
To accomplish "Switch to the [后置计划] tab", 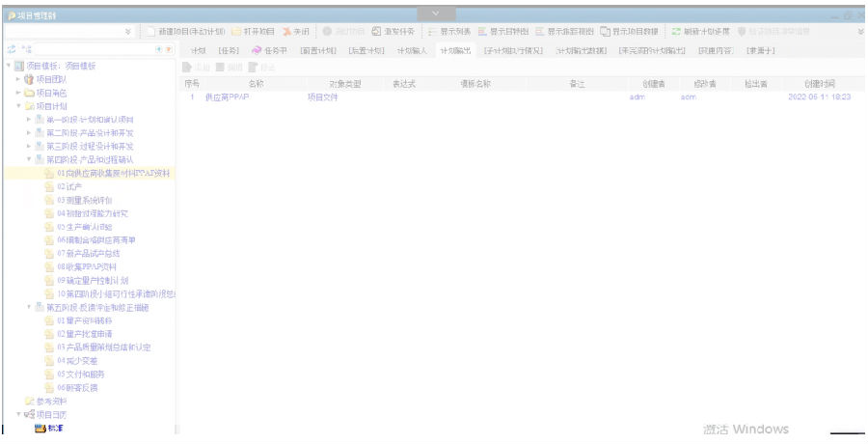I will (366, 51).
